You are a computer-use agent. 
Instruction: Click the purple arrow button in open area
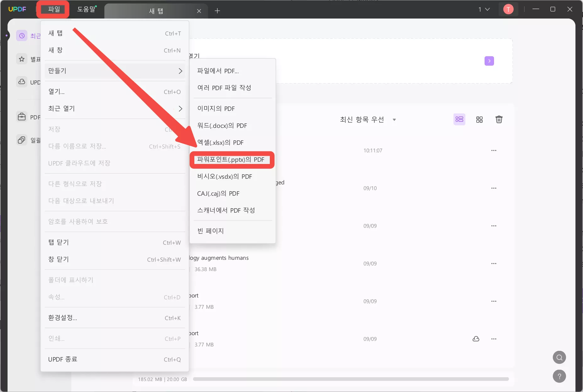[489, 61]
